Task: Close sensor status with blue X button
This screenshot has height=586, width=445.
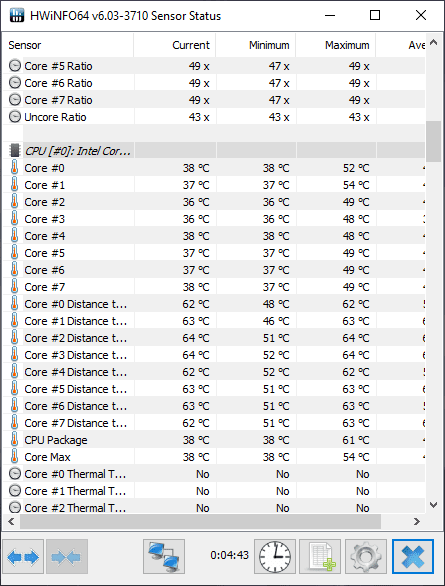Action: 413,556
